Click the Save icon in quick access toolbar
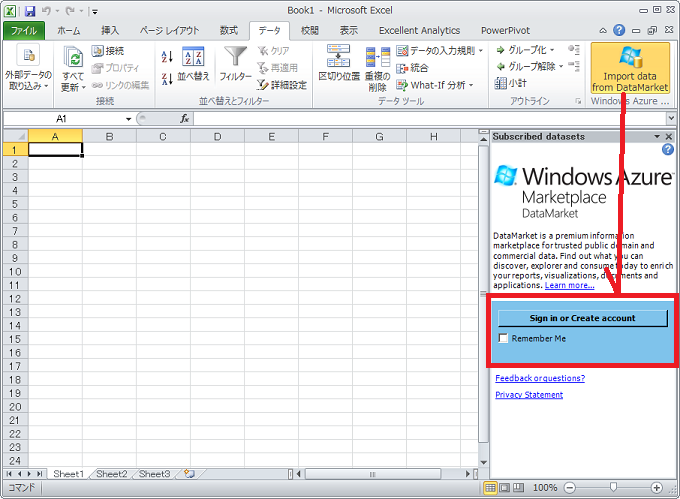 tap(30, 11)
